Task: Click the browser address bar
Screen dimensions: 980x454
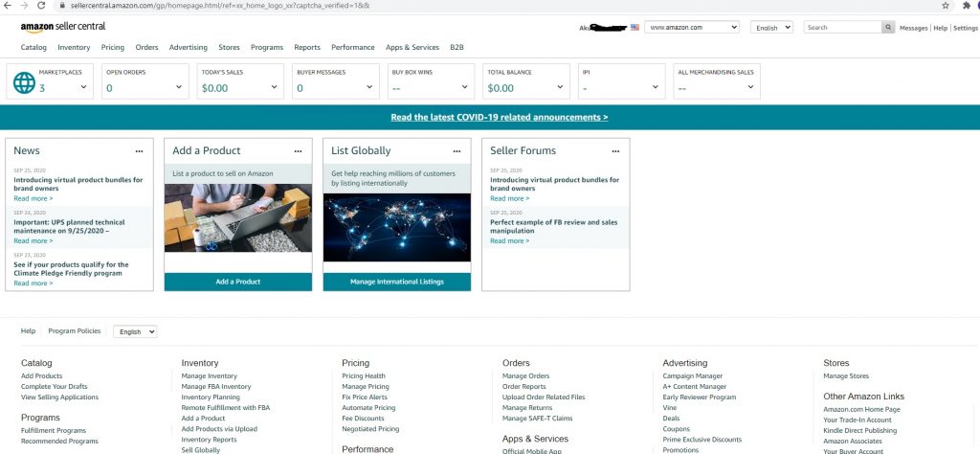Action: point(494,5)
